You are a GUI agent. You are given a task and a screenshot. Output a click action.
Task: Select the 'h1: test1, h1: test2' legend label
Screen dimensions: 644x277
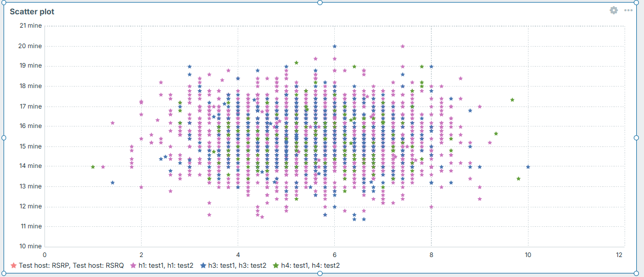[x=166, y=265]
